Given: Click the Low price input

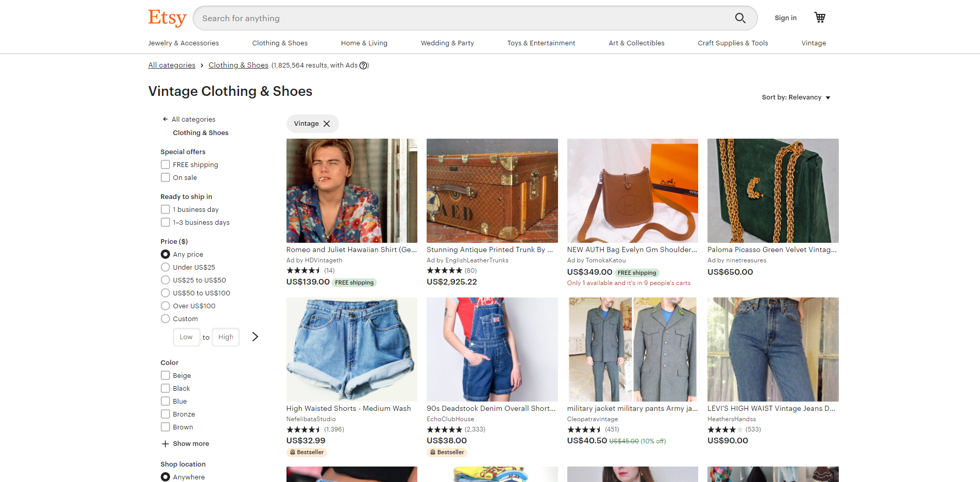Looking at the screenshot, I should (186, 337).
